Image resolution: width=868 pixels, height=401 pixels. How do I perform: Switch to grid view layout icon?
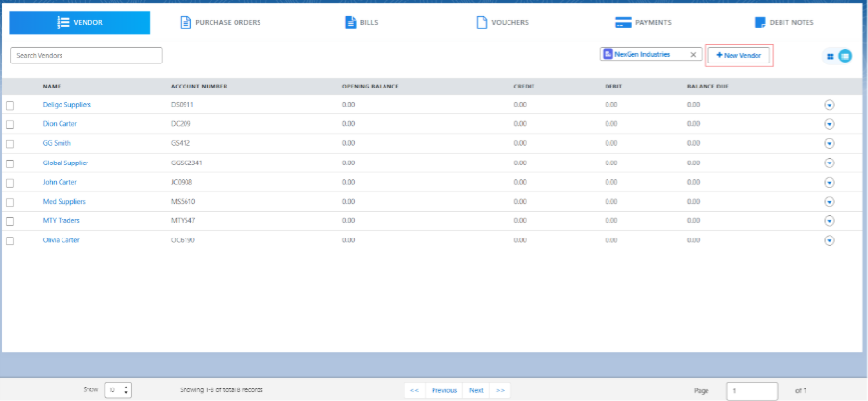click(831, 56)
